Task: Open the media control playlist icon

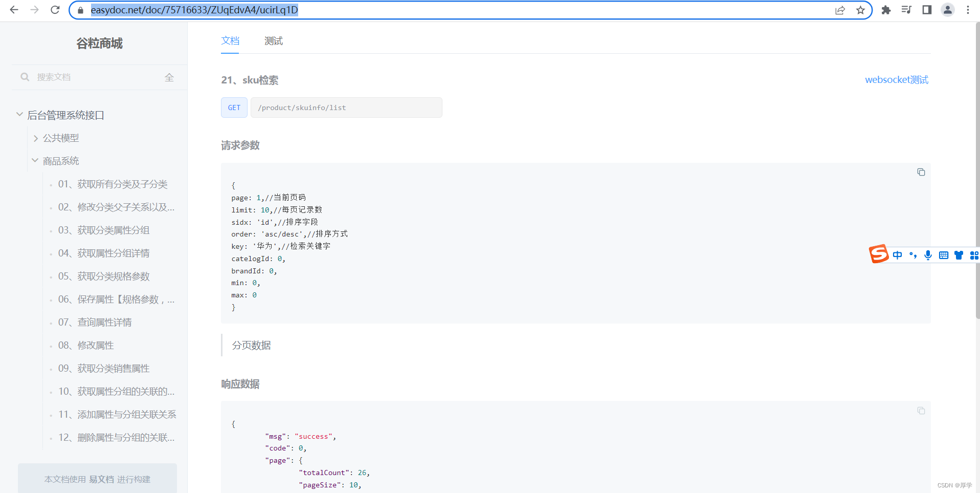Action: coord(906,10)
